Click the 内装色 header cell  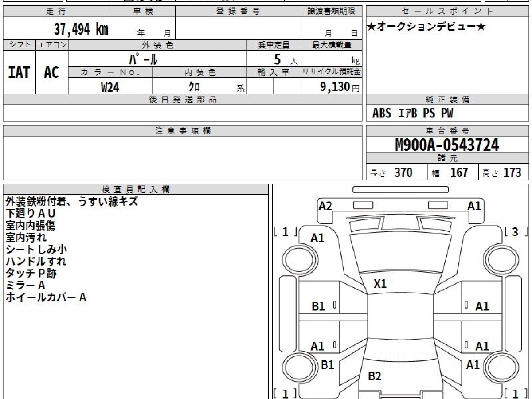coord(199,72)
